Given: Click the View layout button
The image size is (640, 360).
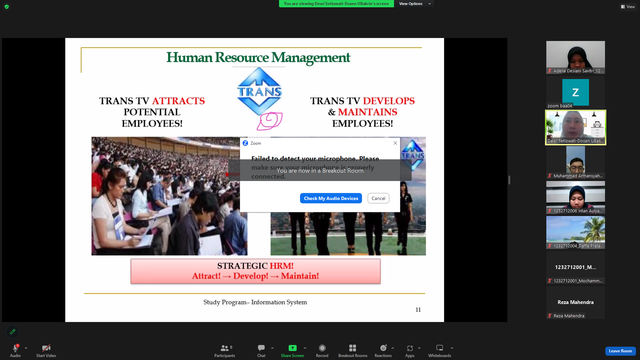Looking at the screenshot, I should click(628, 7).
